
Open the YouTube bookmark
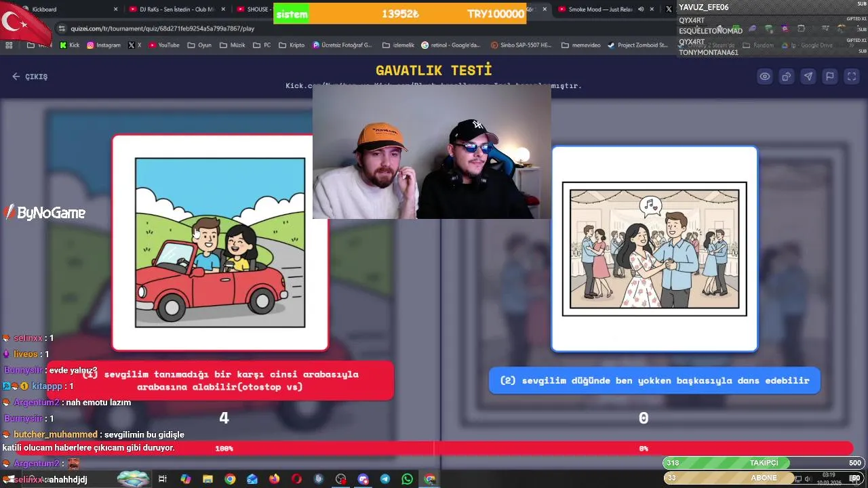pyautogui.click(x=163, y=45)
